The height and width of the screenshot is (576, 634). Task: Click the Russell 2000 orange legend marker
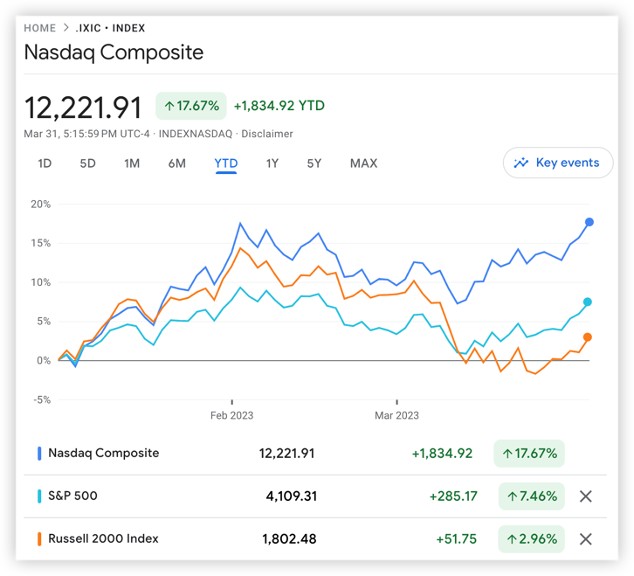pyautogui.click(x=38, y=539)
